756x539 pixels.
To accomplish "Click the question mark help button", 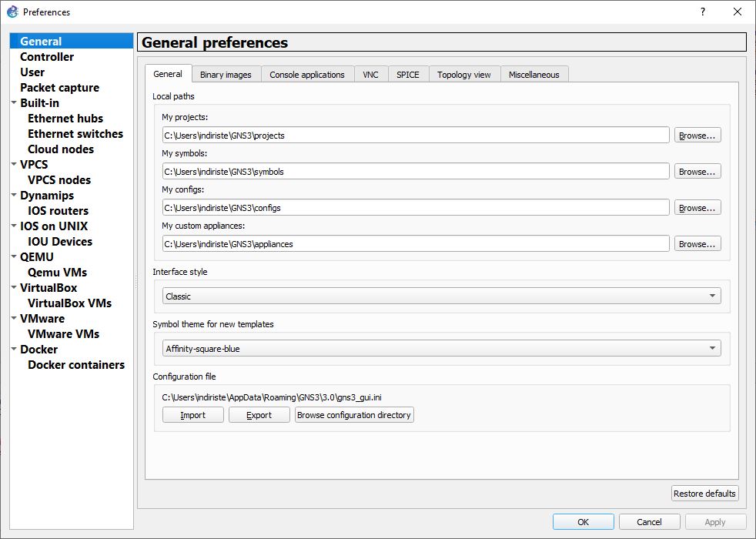I will 703,12.
